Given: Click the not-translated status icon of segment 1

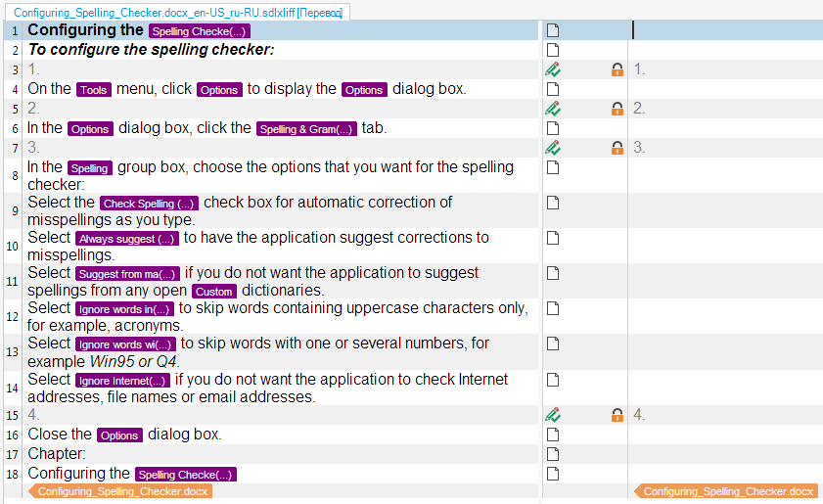Looking at the screenshot, I should [x=553, y=30].
